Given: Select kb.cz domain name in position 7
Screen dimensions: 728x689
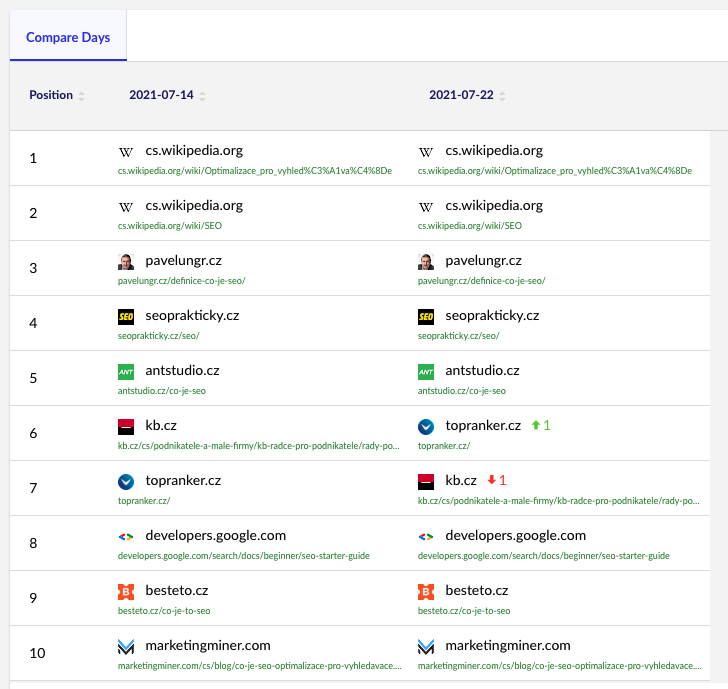Looking at the screenshot, I should pyautogui.click(x=461, y=481).
